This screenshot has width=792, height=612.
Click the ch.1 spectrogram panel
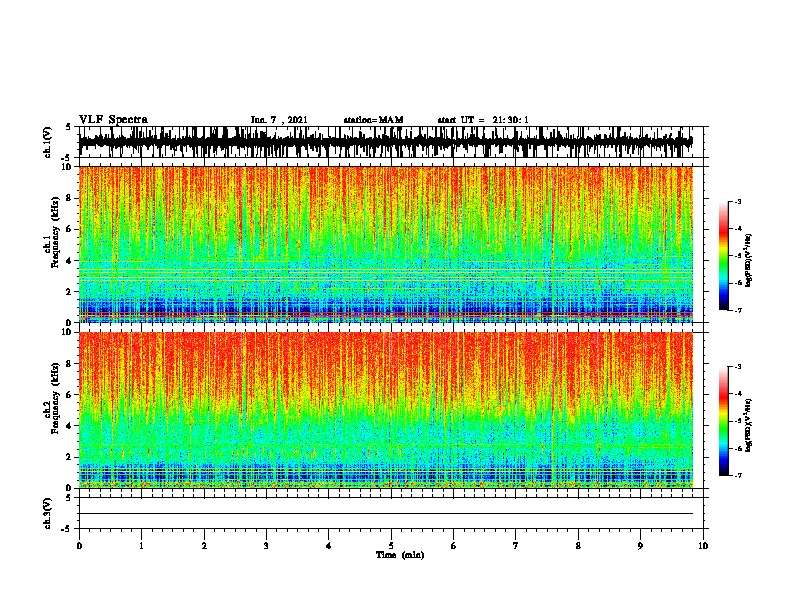pos(386,244)
